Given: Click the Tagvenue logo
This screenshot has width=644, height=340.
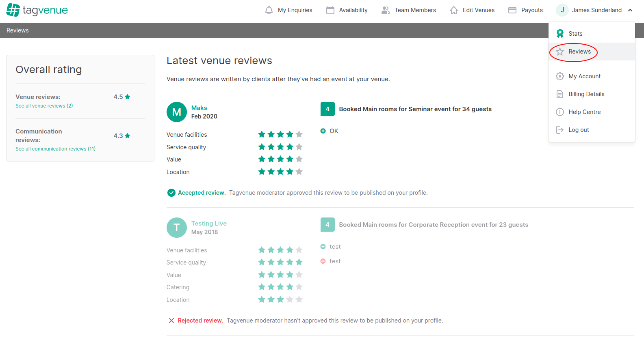Looking at the screenshot, I should (x=37, y=10).
